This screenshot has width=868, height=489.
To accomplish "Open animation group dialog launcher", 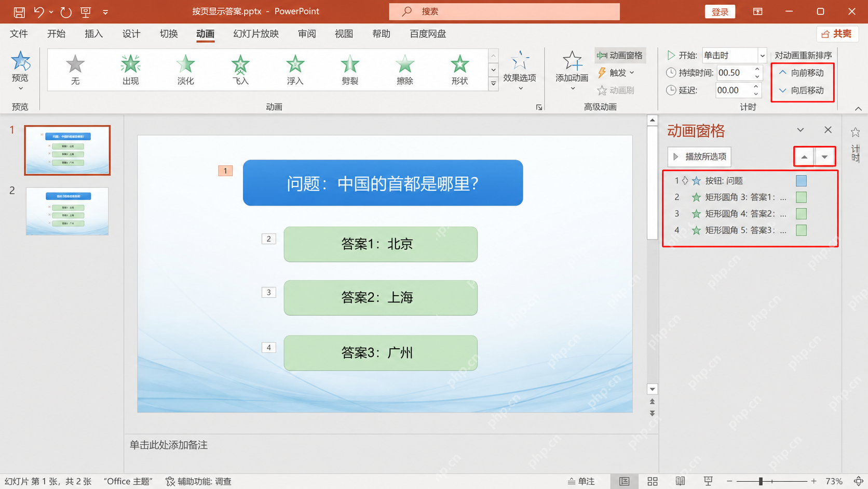I will click(539, 107).
